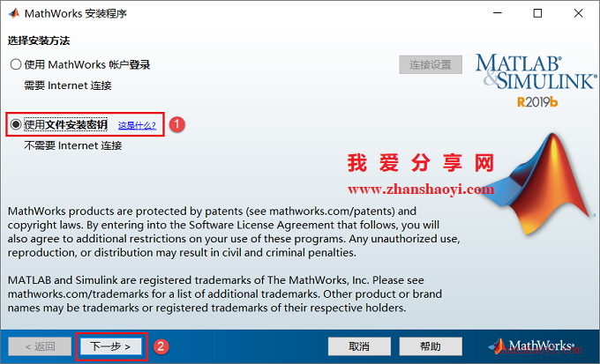Click the MATLAB icon in title bar
Image resolution: width=600 pixels, height=364 pixels.
(x=14, y=13)
